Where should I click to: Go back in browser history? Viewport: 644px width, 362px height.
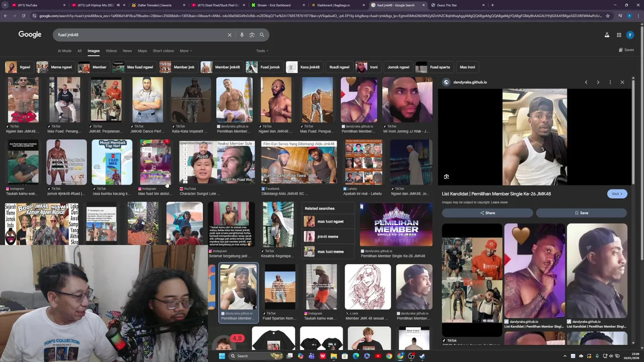coord(6,16)
